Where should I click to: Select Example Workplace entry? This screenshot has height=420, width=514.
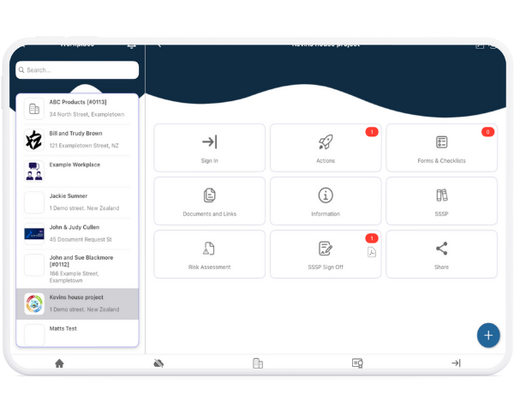click(x=77, y=171)
